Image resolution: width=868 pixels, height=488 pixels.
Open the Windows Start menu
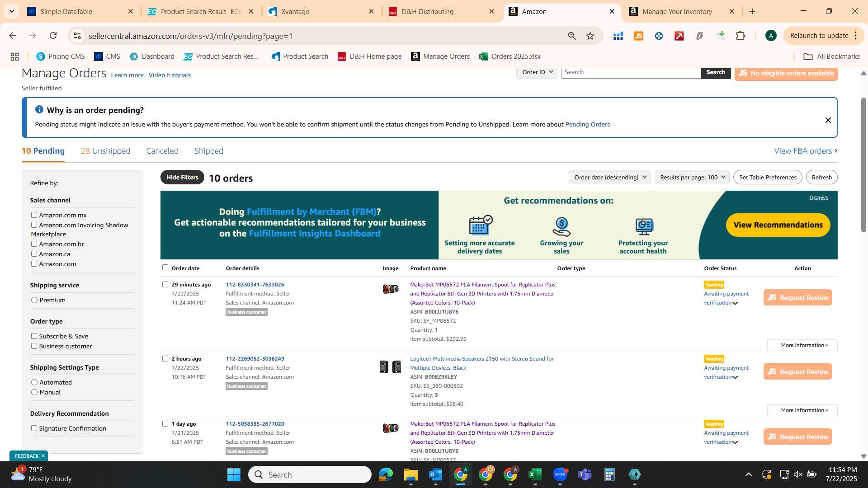(x=234, y=474)
